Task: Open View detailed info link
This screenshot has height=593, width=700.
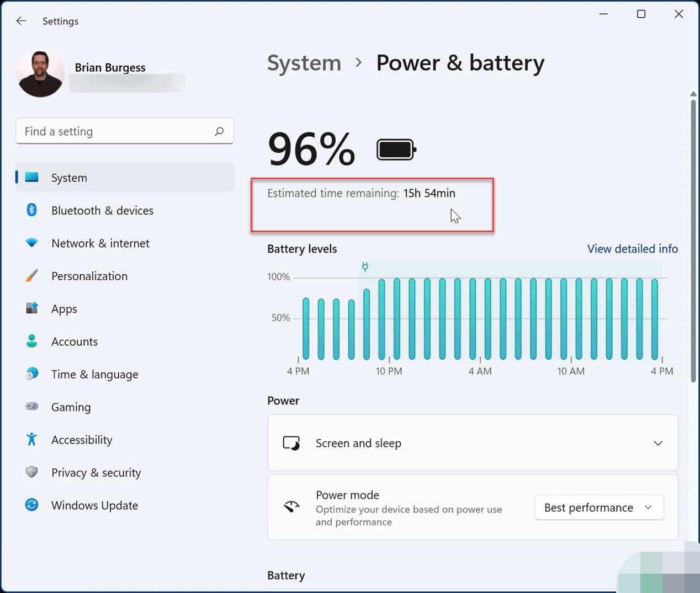Action: click(x=632, y=249)
